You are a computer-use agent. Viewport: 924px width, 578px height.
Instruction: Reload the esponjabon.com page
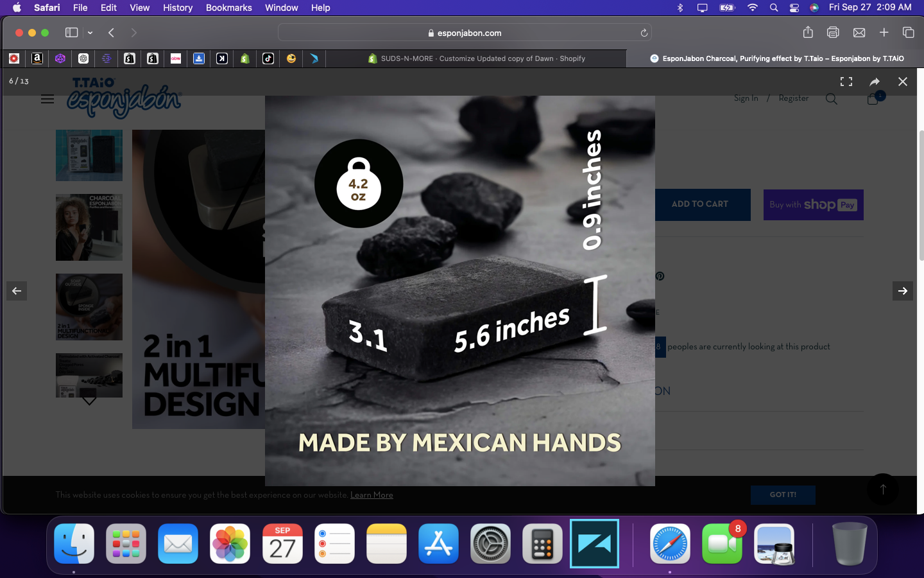pyautogui.click(x=644, y=33)
